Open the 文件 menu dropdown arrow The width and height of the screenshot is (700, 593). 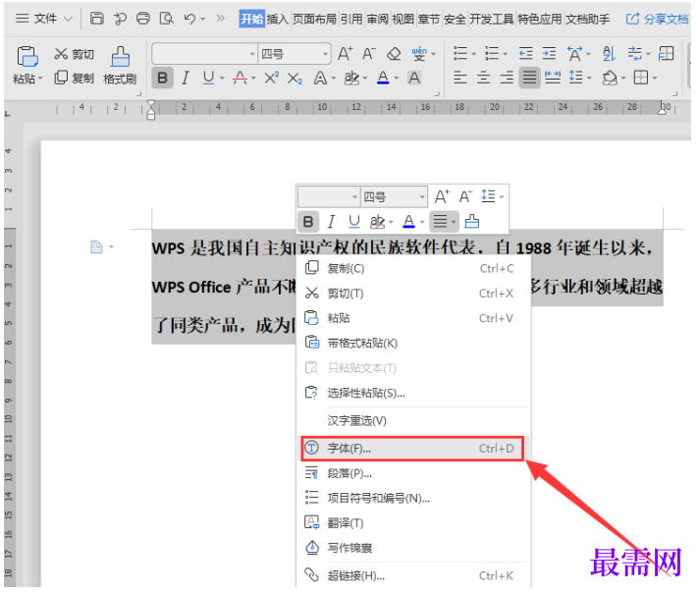[68, 19]
